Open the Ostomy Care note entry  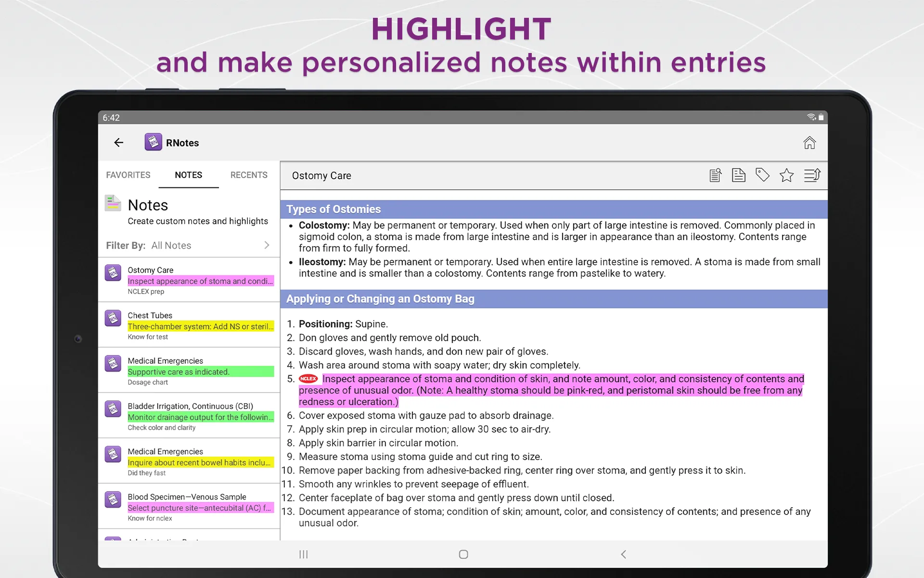[189, 280]
